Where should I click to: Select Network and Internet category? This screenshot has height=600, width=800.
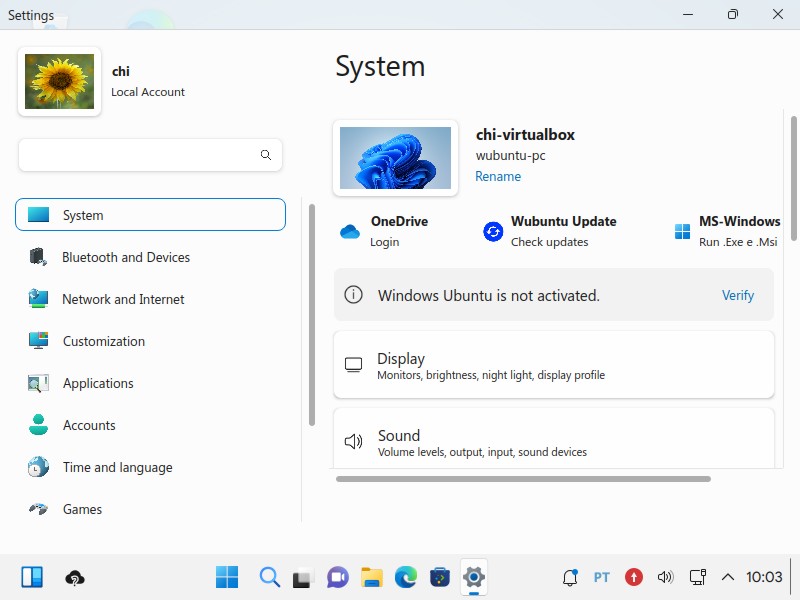point(123,299)
